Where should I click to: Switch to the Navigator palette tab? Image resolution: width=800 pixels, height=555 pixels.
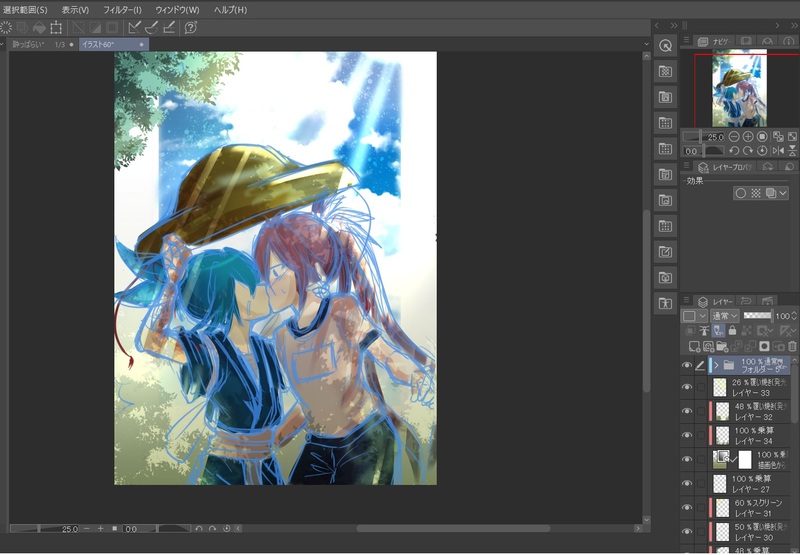pyautogui.click(x=714, y=41)
